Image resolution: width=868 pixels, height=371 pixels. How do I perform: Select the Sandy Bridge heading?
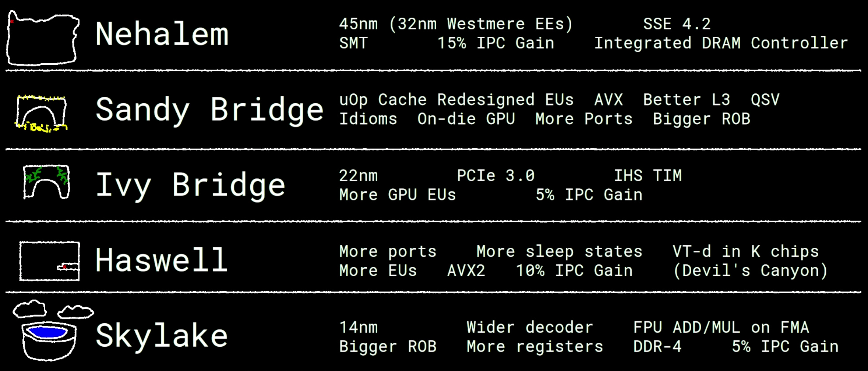[x=209, y=110]
